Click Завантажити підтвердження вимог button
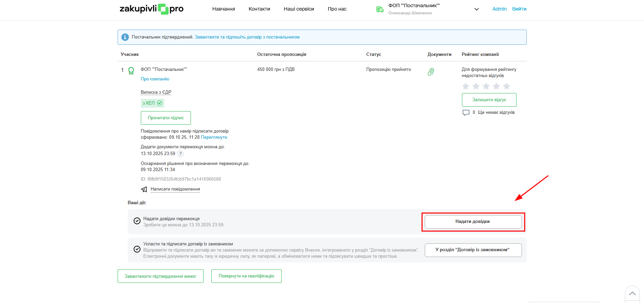 coord(160,276)
